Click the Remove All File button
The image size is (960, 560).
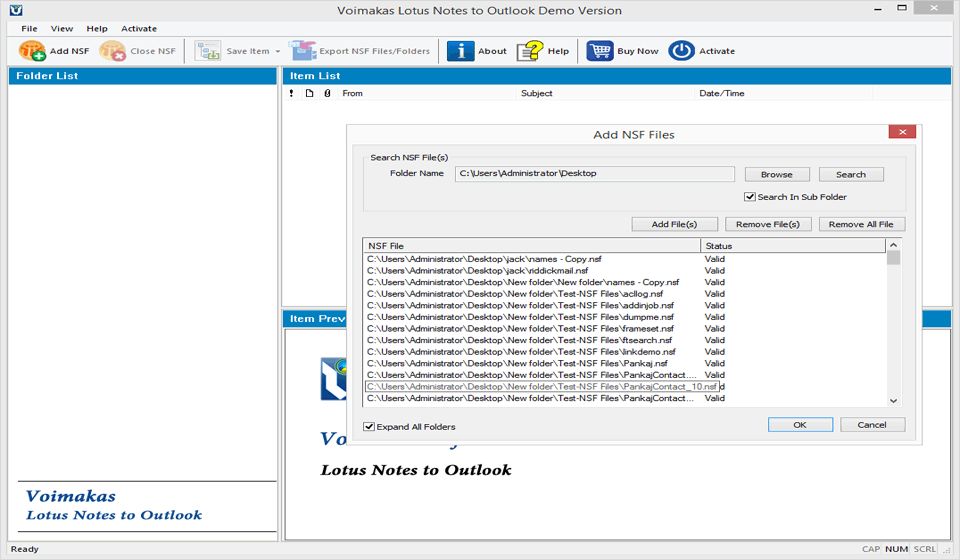861,224
